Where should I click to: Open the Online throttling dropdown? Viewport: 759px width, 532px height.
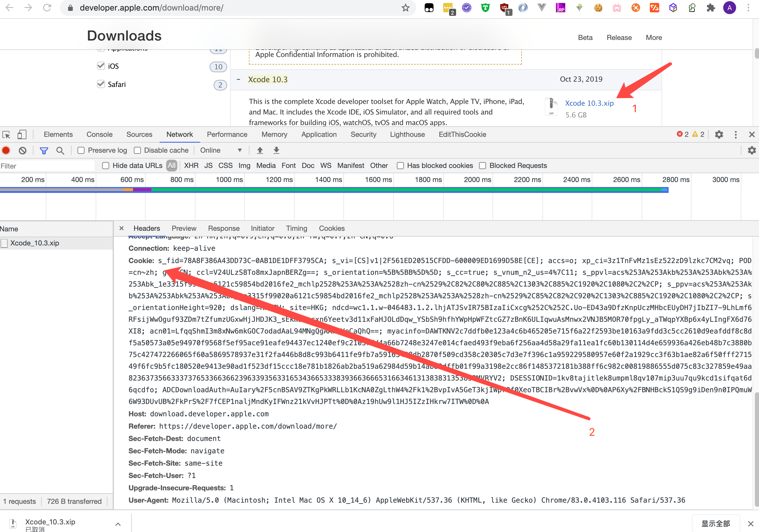[x=221, y=150]
